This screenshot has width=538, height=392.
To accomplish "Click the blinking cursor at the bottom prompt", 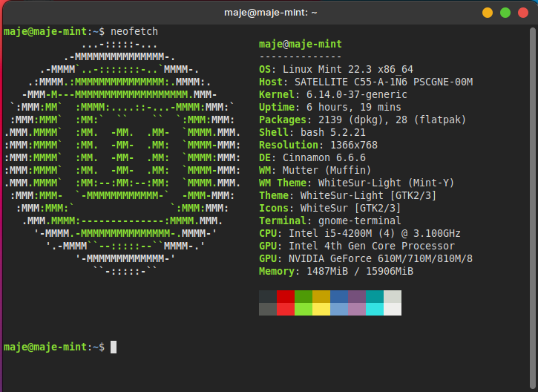I will click(x=114, y=347).
